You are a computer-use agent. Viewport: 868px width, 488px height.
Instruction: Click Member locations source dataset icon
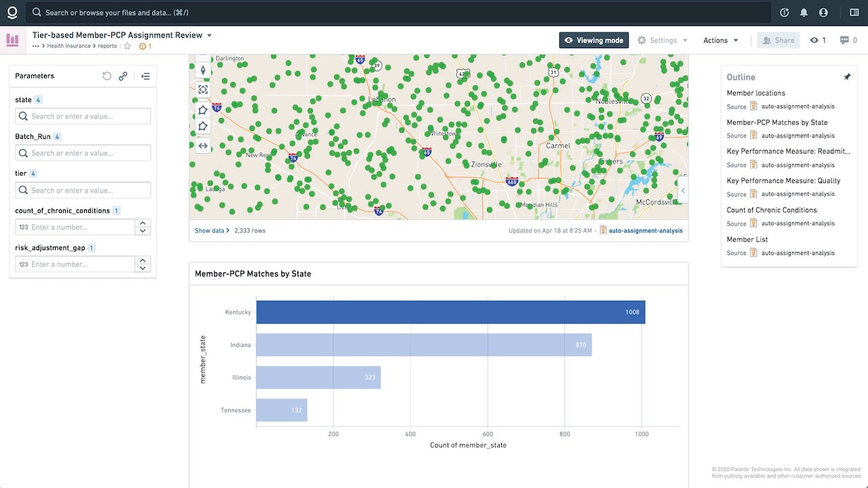tap(753, 106)
